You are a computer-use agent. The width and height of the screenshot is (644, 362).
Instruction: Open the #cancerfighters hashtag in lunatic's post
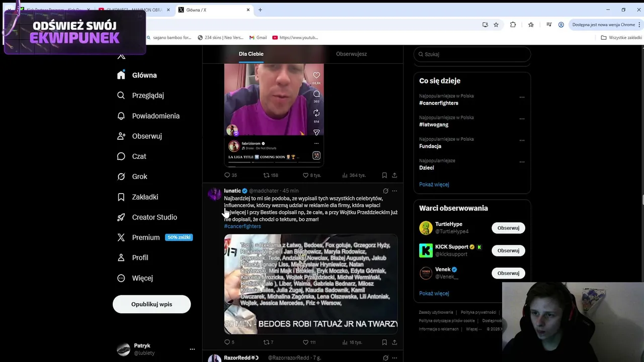[243, 226]
